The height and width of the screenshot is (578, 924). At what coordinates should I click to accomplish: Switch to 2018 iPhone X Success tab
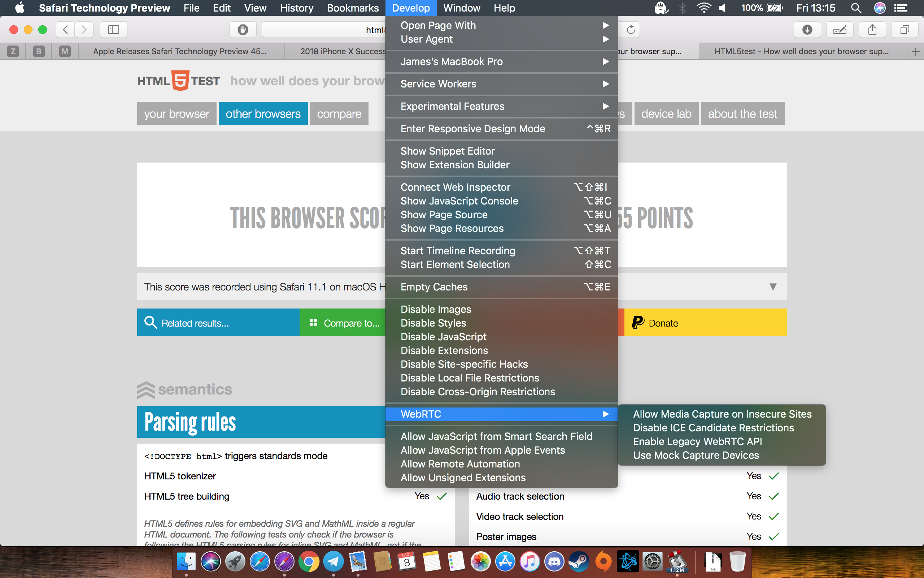(x=335, y=51)
